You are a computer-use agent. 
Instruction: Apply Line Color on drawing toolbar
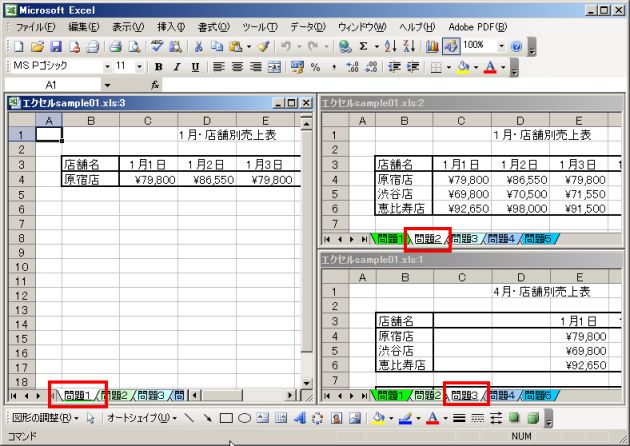pos(405,418)
